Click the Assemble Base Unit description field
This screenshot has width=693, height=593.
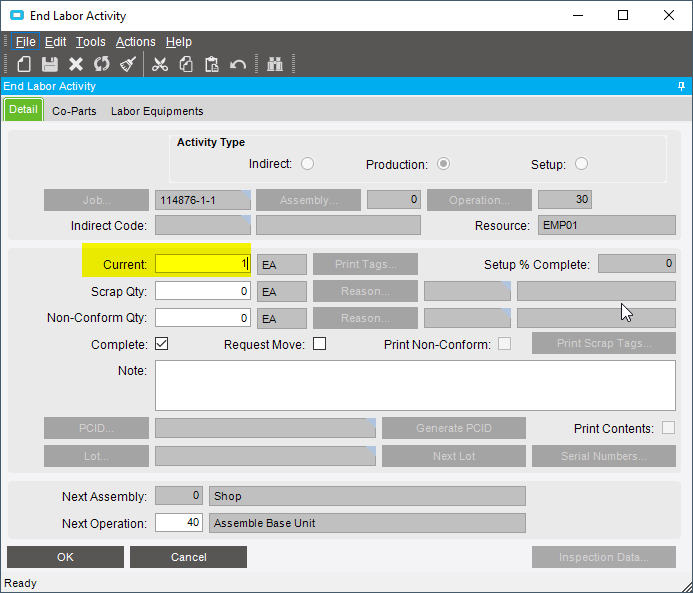tap(367, 523)
